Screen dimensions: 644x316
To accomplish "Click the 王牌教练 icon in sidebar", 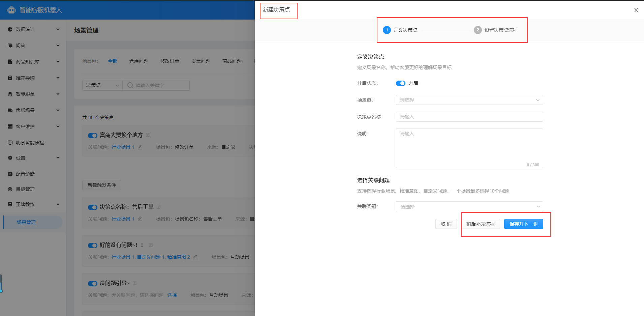I will [10, 204].
